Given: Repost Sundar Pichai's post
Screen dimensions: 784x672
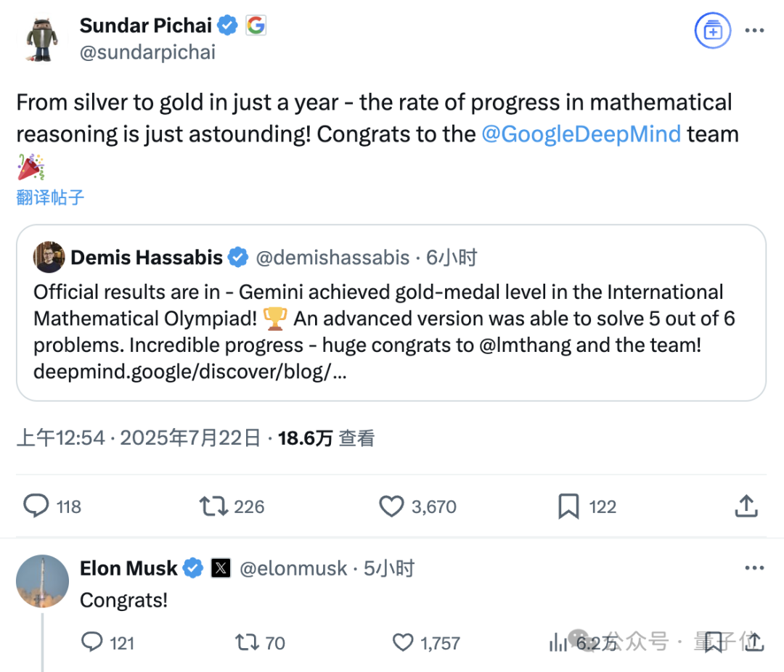Looking at the screenshot, I should point(214,506).
